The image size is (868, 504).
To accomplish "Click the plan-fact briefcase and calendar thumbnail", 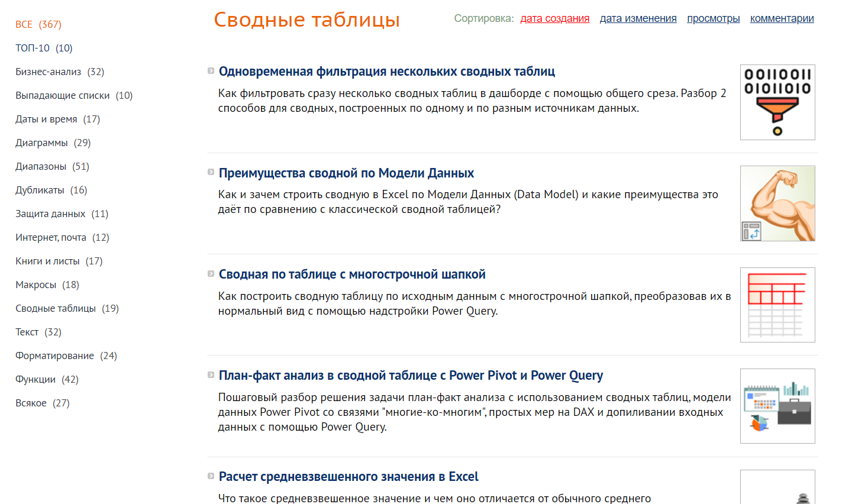I will pos(777,406).
